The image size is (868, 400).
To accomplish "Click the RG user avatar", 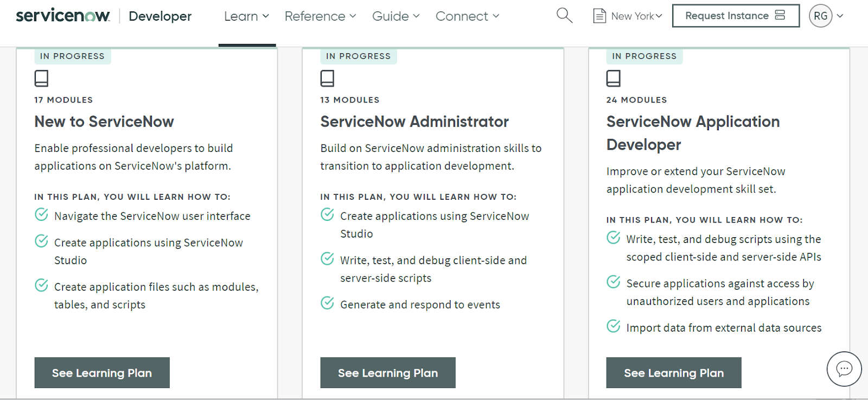I will [x=820, y=16].
